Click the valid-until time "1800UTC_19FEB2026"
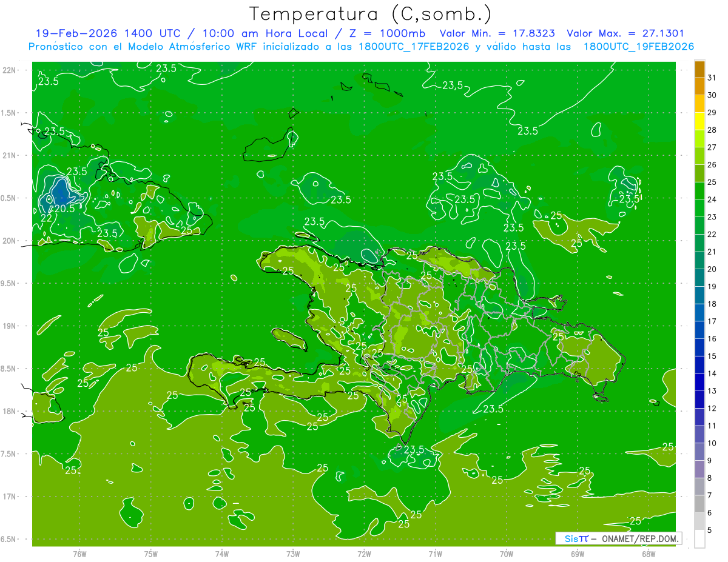 [638, 47]
